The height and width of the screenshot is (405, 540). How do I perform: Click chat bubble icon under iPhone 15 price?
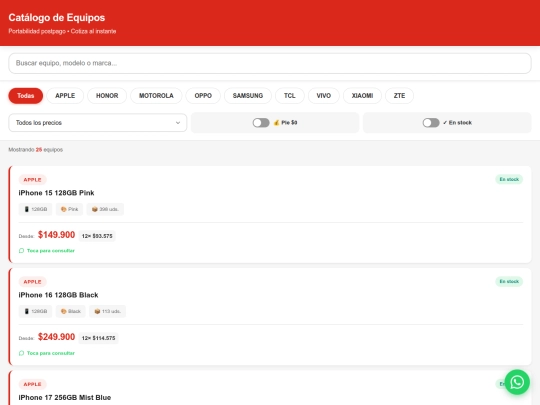pos(21,251)
